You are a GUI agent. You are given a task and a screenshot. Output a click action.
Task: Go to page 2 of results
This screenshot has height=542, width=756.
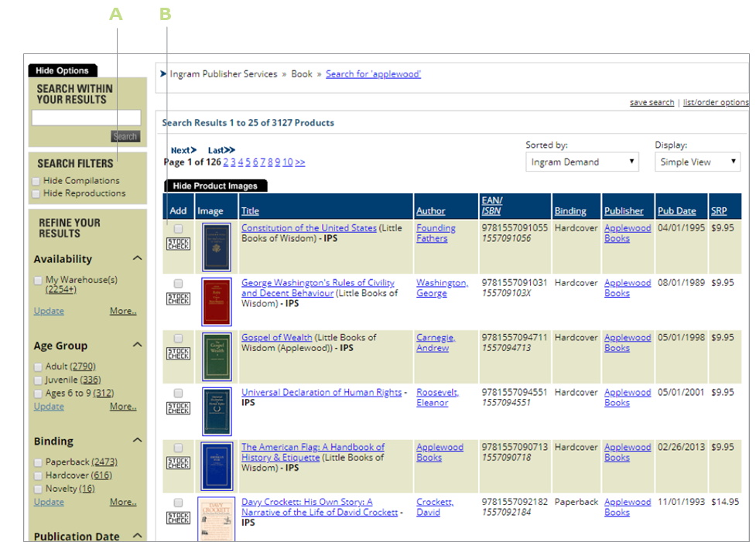pos(226,162)
